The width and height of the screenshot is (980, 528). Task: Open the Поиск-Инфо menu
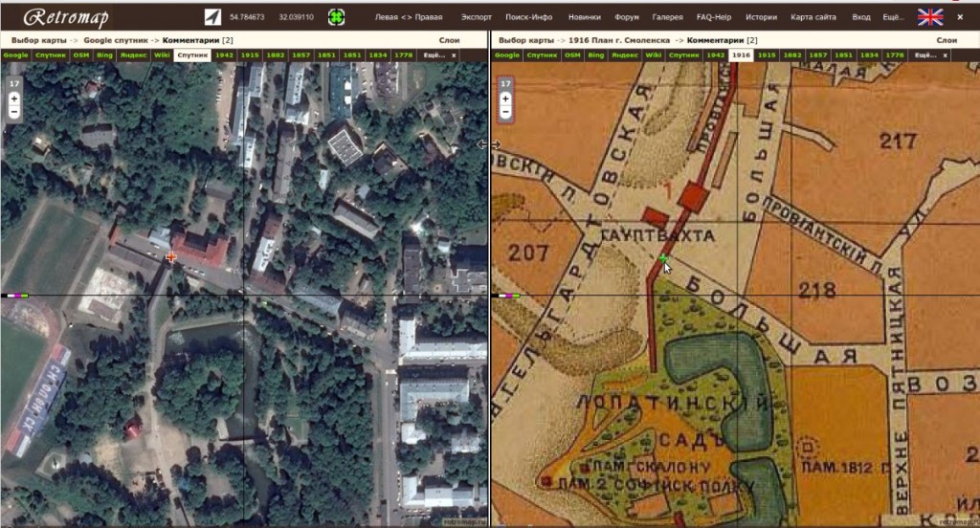point(528,17)
